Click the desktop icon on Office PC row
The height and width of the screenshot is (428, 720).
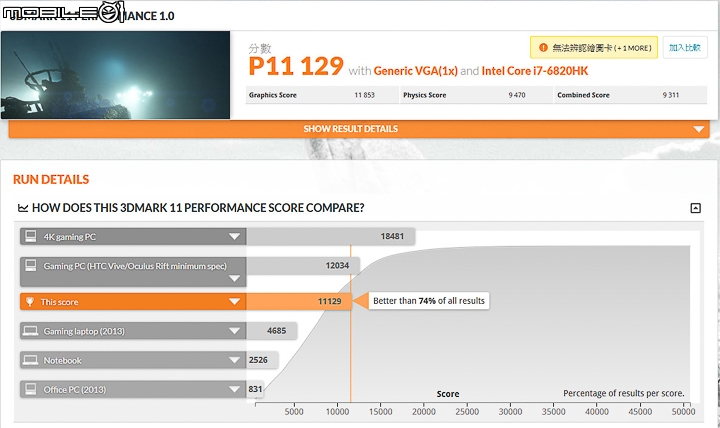31,389
